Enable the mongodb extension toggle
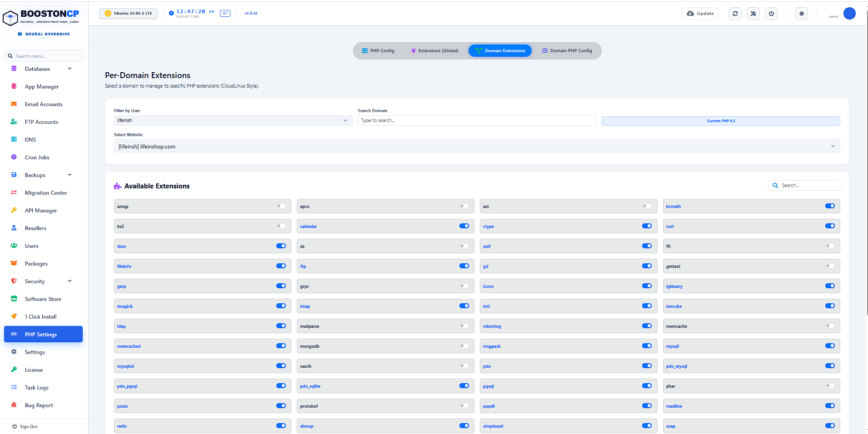 tap(464, 346)
